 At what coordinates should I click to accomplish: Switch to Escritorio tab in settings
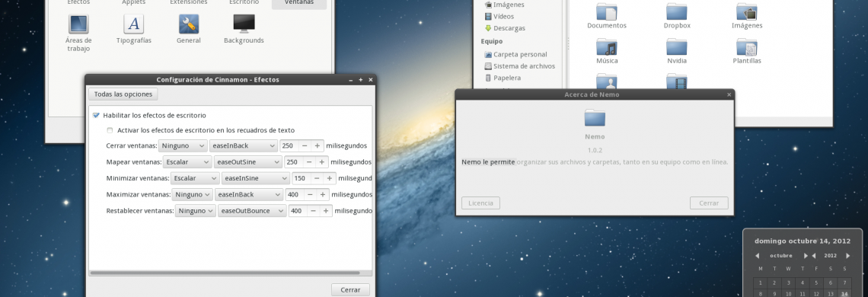coord(244,3)
